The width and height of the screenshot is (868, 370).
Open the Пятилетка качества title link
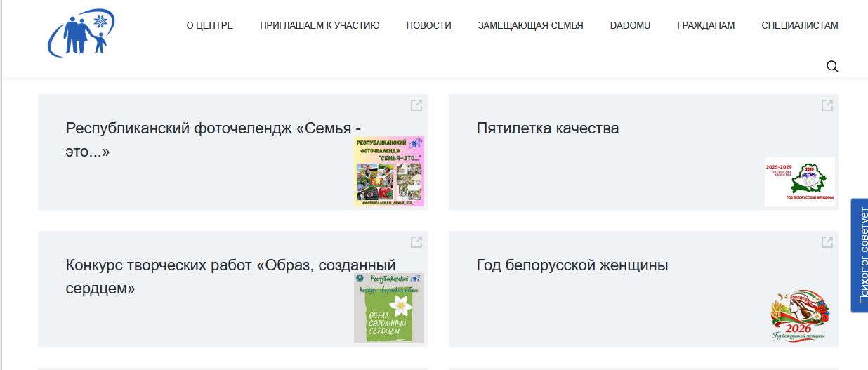tap(547, 128)
